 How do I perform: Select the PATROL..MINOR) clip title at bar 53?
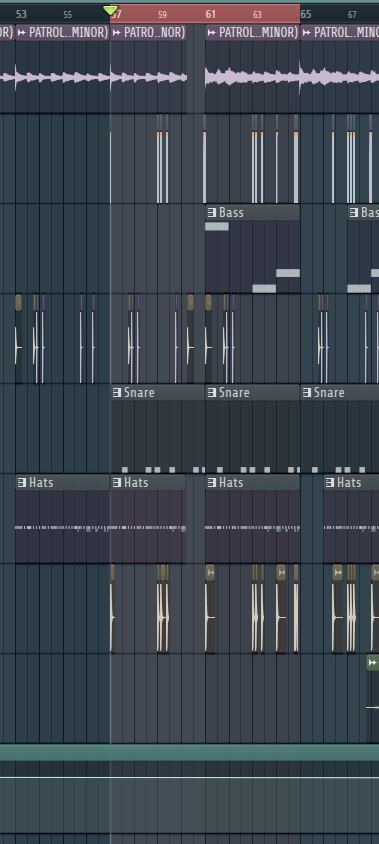tap(68, 33)
